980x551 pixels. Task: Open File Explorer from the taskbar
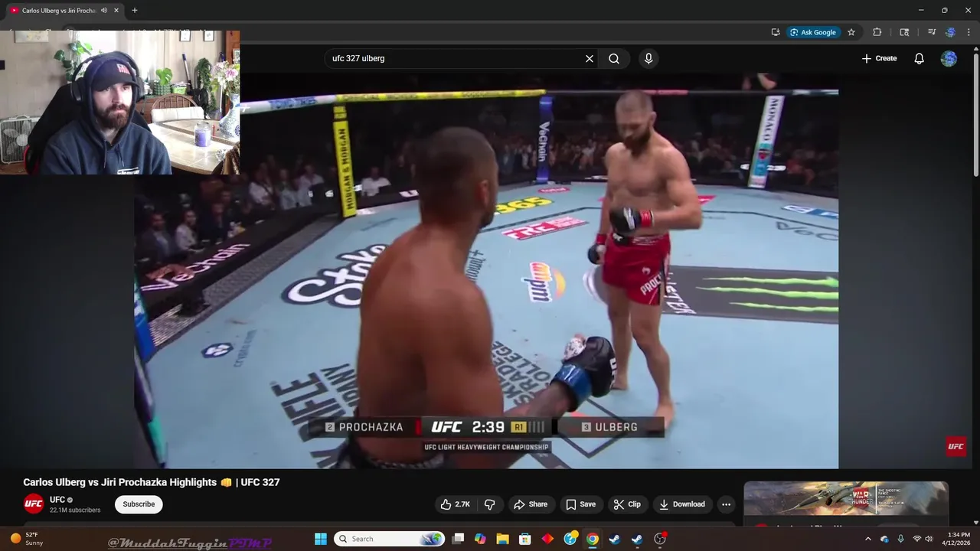coord(502,539)
